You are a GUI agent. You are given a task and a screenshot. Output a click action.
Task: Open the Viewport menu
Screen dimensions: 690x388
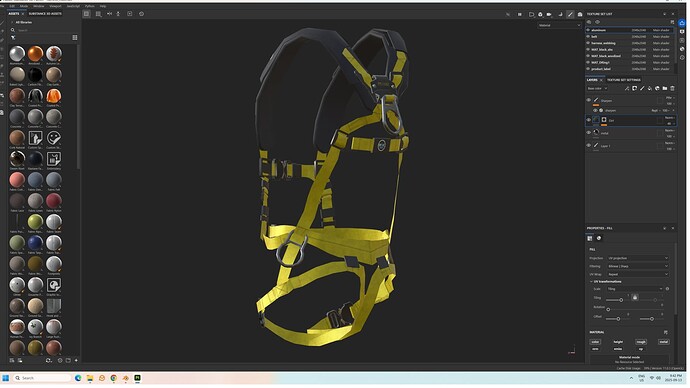(55, 6)
